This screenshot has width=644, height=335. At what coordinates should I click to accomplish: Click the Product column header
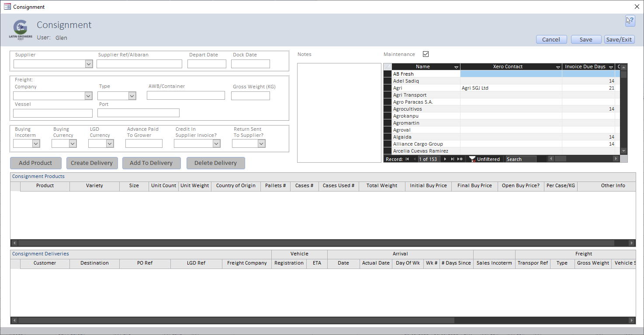[45, 185]
